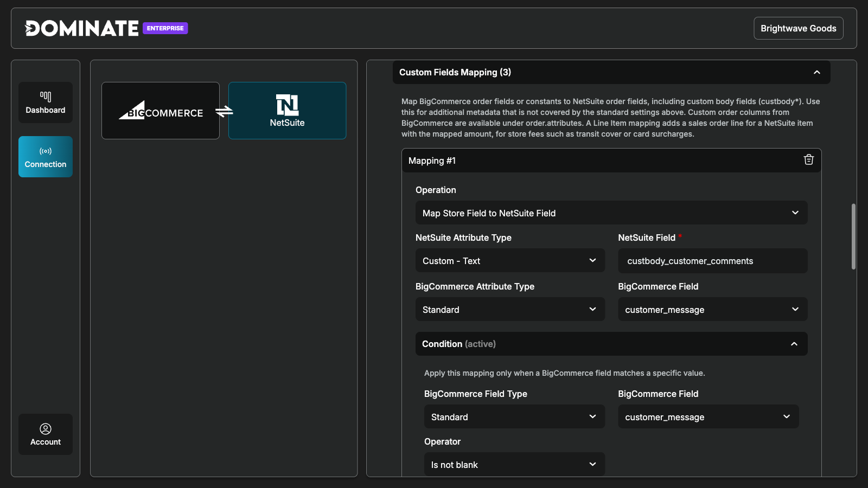This screenshot has height=488, width=868.
Task: Click the sync arrows icon between platforms
Action: coord(224,111)
